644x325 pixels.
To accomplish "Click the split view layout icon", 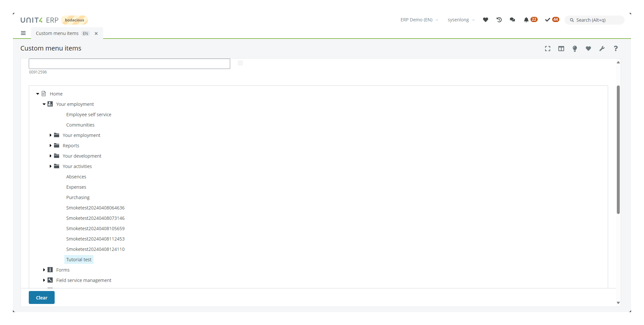I will [561, 49].
